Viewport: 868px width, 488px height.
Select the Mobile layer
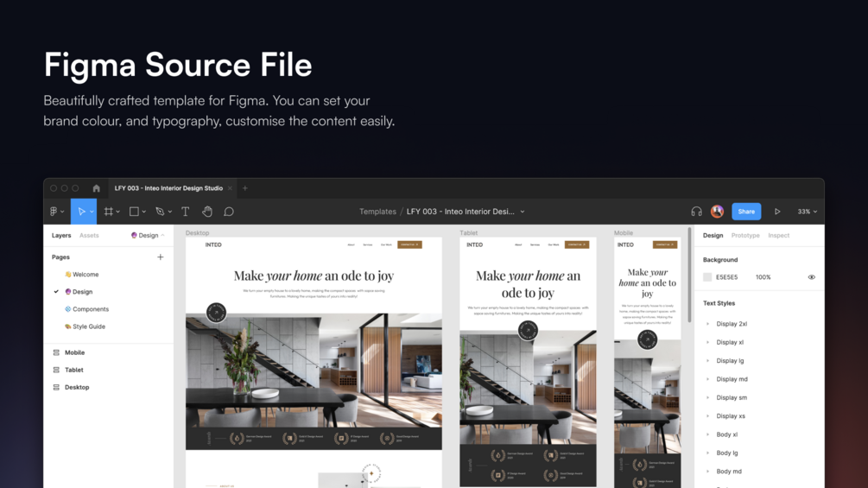click(x=75, y=352)
